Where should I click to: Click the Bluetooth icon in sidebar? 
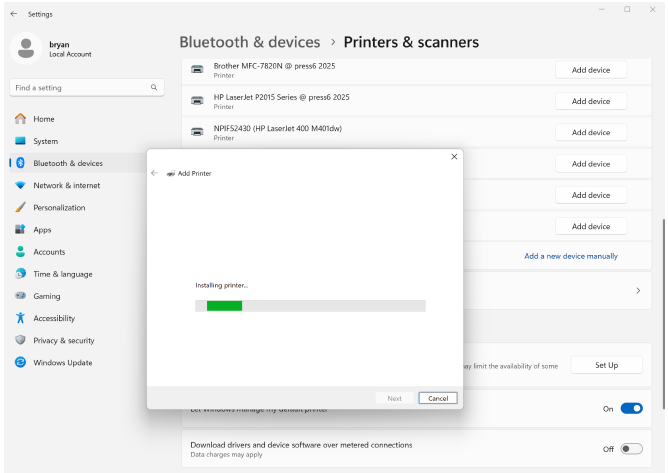pos(20,163)
